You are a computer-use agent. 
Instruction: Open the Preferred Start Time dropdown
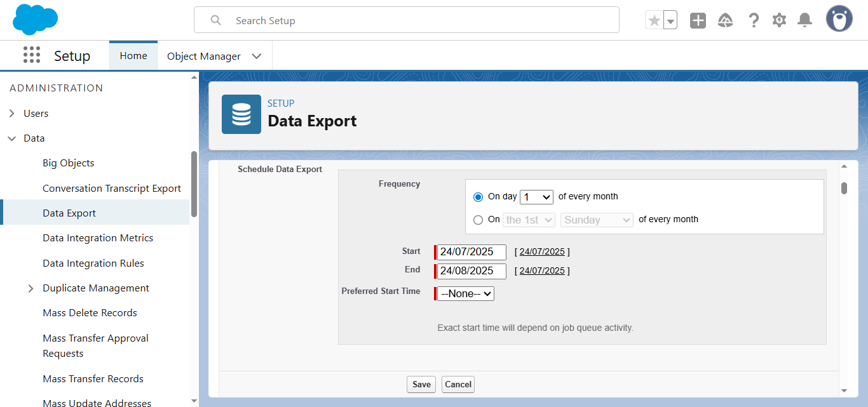point(466,294)
